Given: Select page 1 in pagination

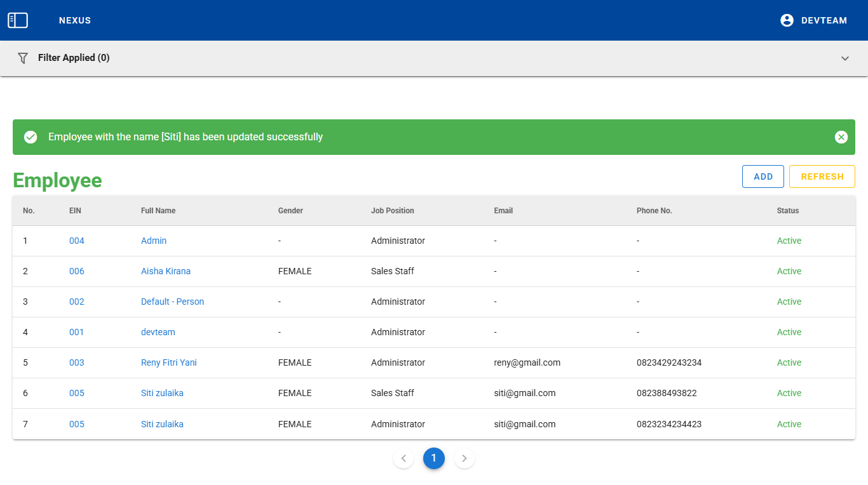Looking at the screenshot, I should 434,458.
